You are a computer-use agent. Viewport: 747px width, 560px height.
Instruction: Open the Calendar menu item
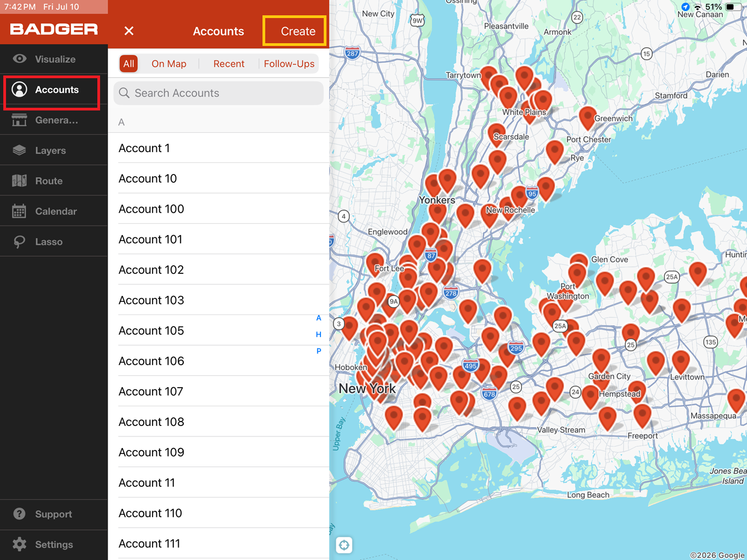coord(54,211)
